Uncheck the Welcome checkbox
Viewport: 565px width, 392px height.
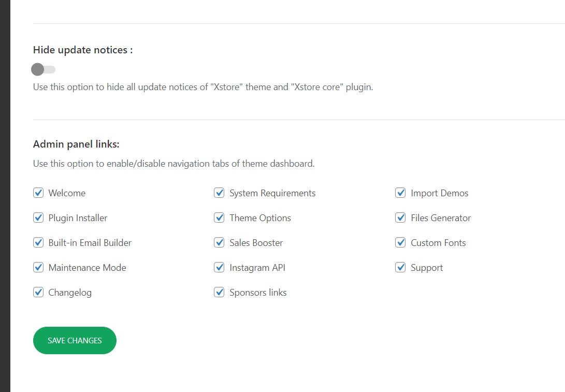click(x=38, y=193)
